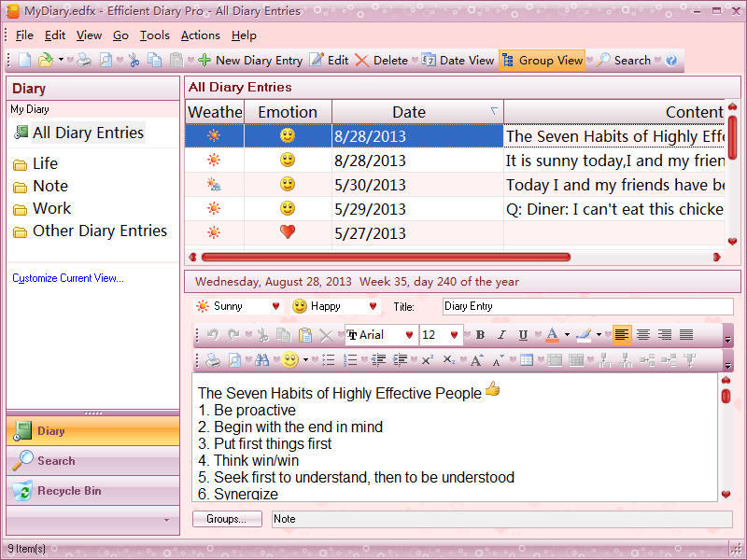Open the emoticon dropdown arrow

306,360
